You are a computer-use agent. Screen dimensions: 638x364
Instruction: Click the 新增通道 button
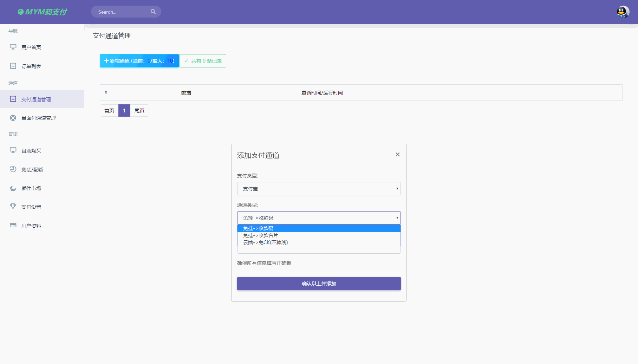139,61
